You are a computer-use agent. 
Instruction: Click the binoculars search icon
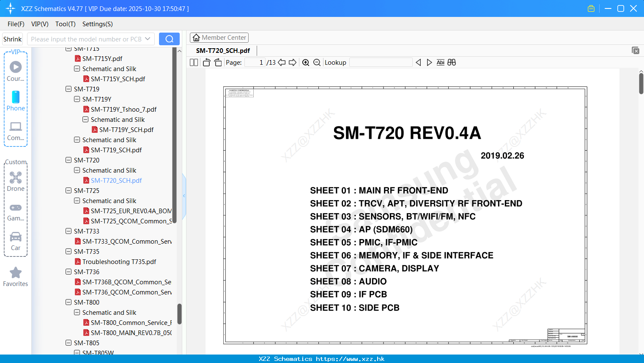452,62
